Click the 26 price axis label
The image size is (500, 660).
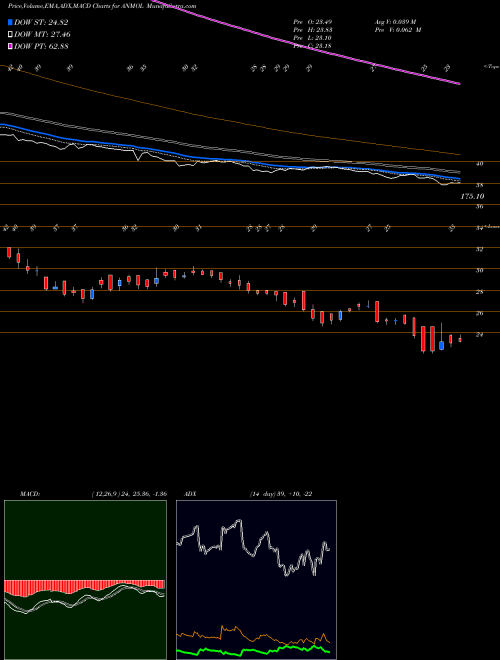tap(479, 314)
